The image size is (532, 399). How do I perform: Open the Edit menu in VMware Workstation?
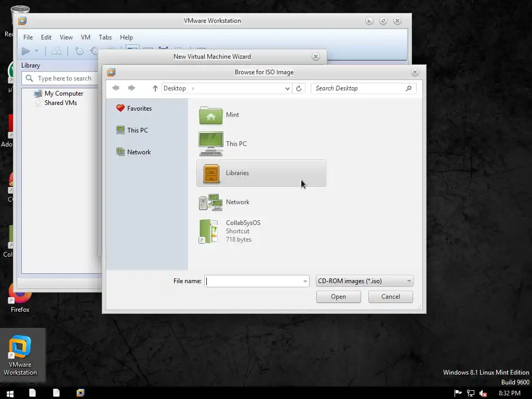click(x=46, y=37)
